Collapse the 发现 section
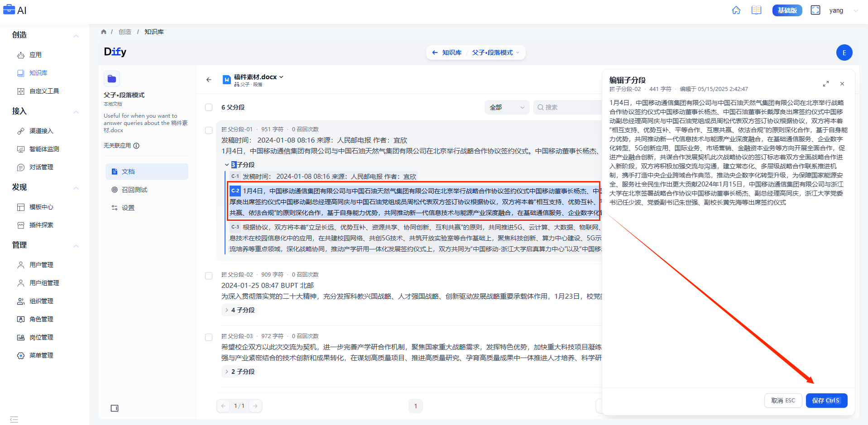Image resolution: width=868 pixels, height=425 pixels. 76,188
